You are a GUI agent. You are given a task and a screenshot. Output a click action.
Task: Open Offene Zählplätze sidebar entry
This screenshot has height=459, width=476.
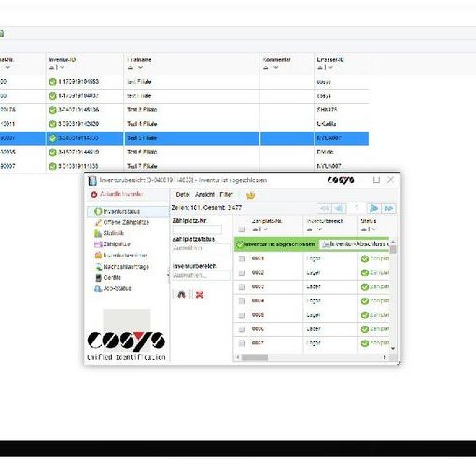point(122,222)
